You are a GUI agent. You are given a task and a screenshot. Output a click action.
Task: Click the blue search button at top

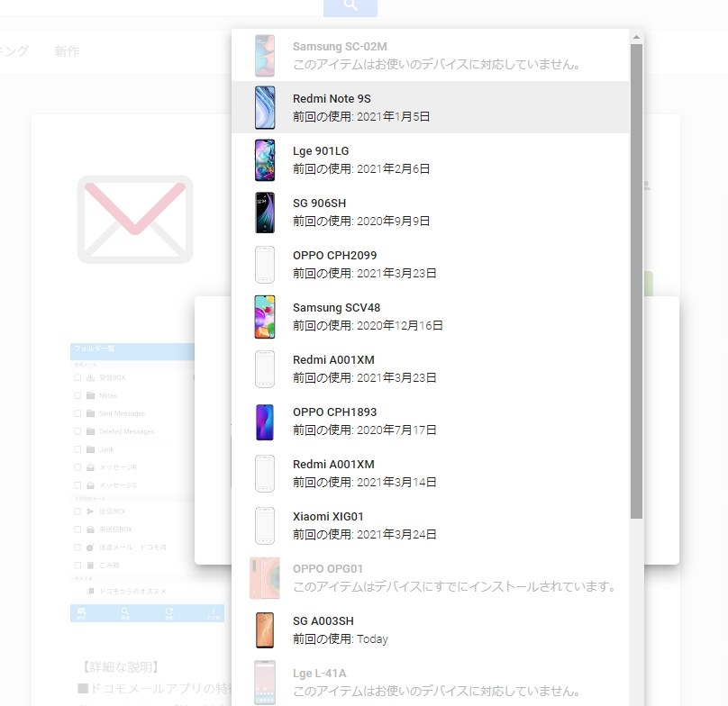350,8
